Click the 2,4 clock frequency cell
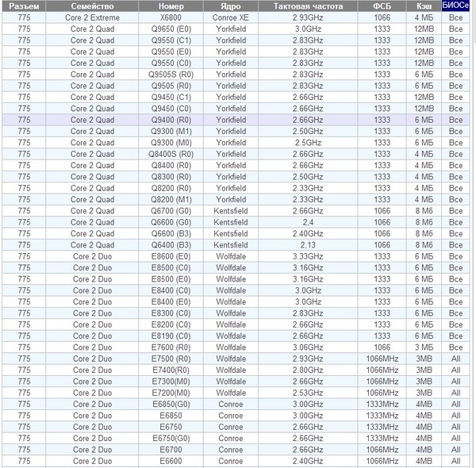Viewport: 476px width, 468px height. coord(308,222)
